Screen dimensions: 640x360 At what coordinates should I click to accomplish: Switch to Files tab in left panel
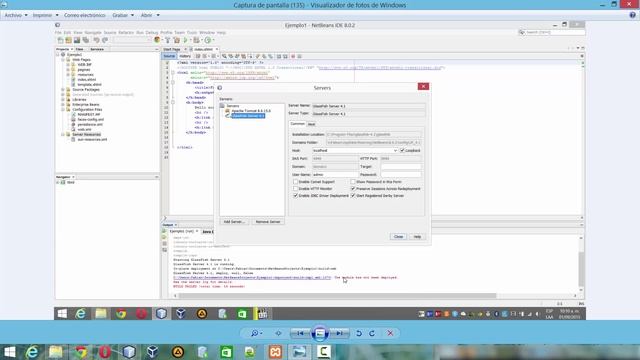(80, 49)
